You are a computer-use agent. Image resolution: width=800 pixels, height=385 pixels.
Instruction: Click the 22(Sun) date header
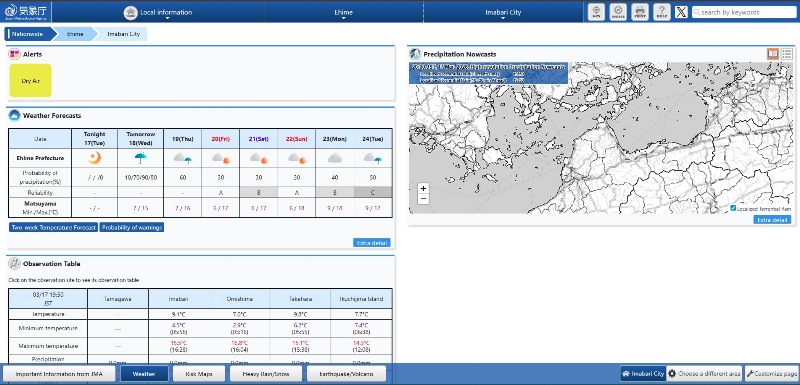click(296, 138)
